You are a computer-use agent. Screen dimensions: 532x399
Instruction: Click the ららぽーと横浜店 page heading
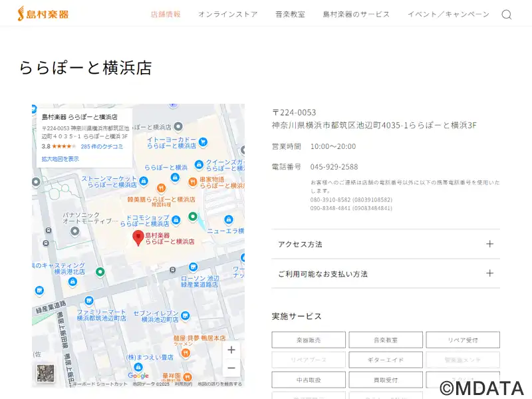[x=85, y=67]
